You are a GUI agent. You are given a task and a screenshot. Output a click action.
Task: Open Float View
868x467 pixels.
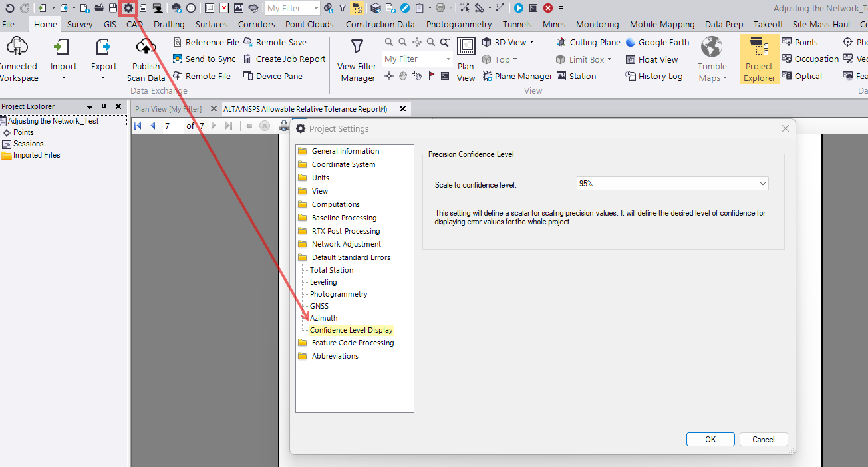[652, 59]
